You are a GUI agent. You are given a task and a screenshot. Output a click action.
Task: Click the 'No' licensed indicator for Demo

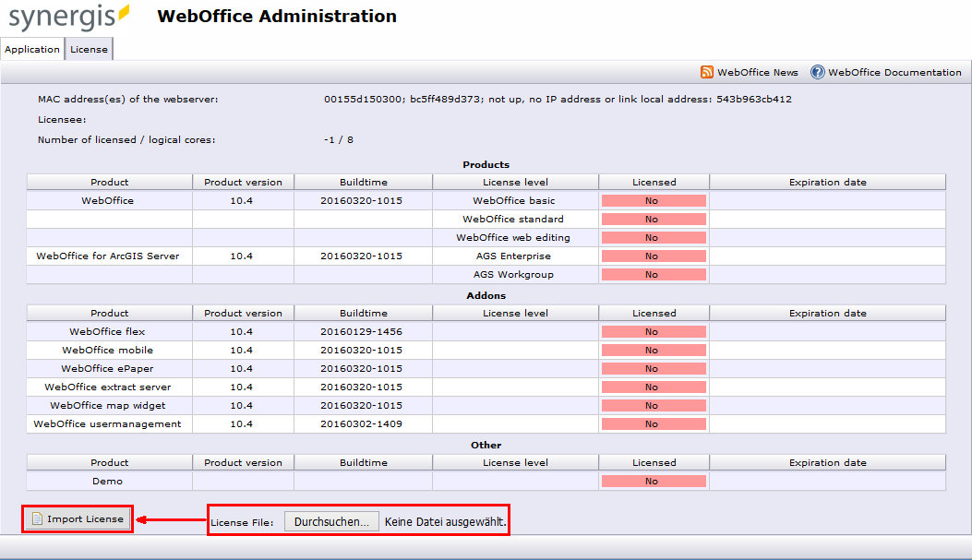(x=654, y=481)
